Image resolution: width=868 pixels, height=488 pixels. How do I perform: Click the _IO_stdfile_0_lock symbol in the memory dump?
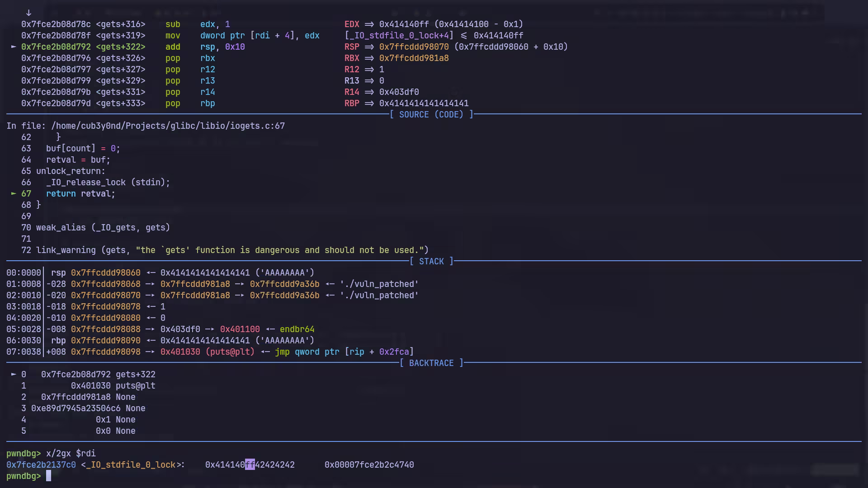tap(130, 465)
